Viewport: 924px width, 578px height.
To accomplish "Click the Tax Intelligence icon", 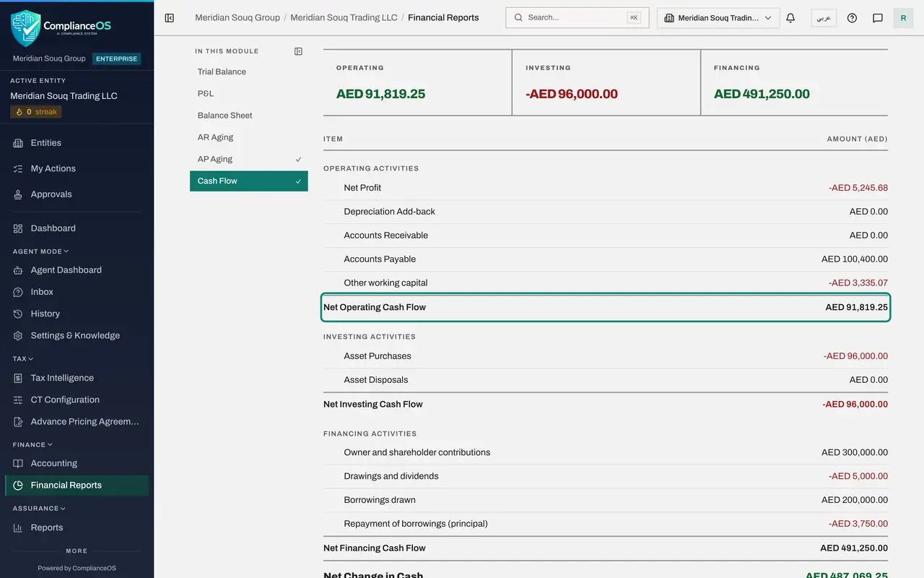I will tap(18, 378).
